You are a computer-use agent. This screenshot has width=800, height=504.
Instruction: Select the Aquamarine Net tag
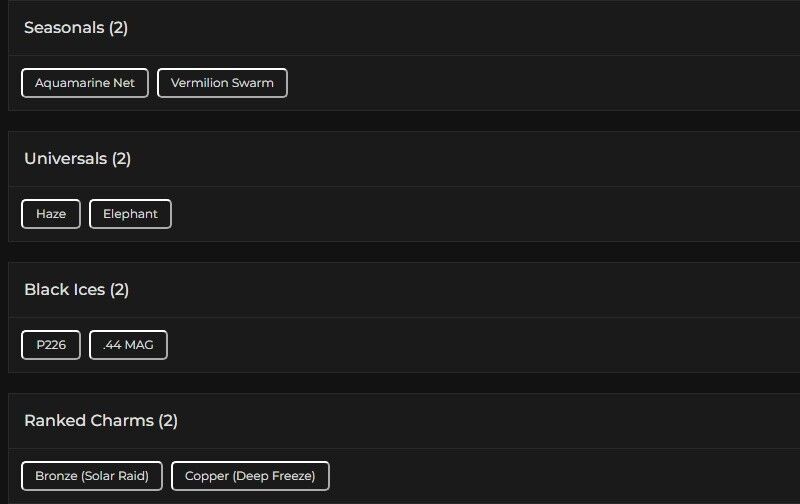85,83
